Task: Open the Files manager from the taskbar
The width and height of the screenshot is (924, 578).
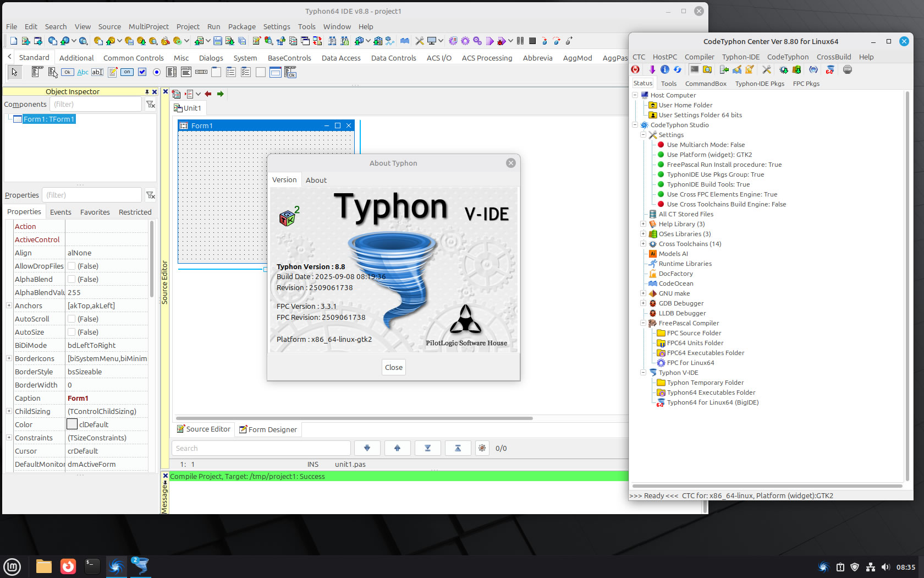Action: (43, 566)
